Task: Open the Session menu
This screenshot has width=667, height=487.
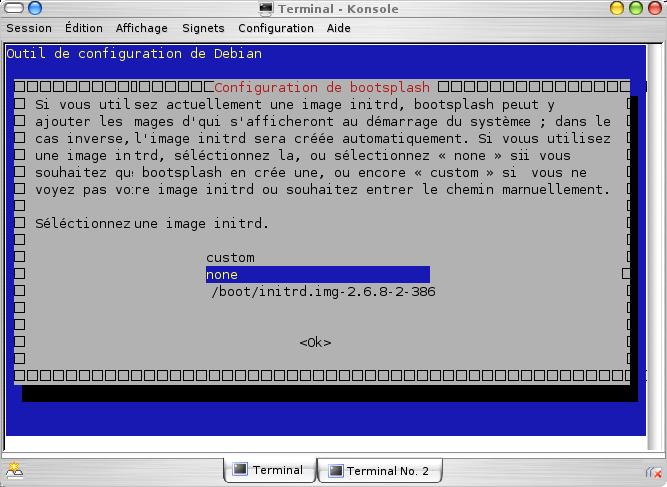Action: click(29, 28)
